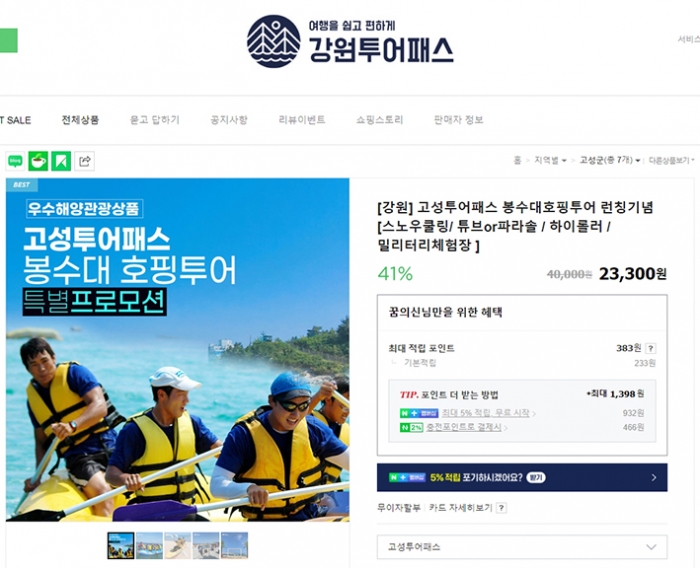Expand the 고성투어패스 option dropdown
Viewport: 700px width, 568px height.
[x=522, y=547]
